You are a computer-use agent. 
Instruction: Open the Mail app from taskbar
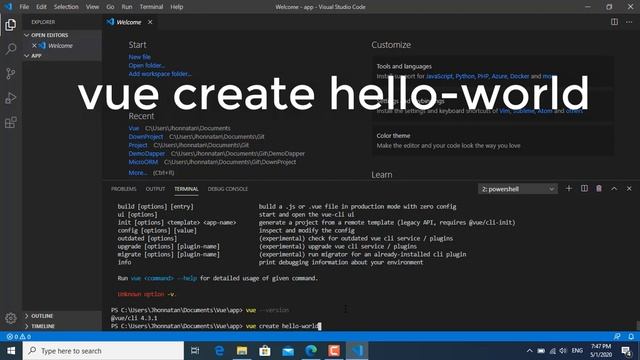(288, 351)
